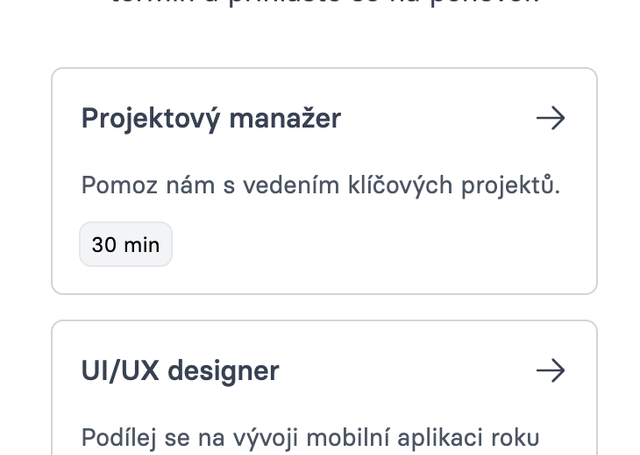640x455 pixels.
Task: Select the Projektový manažer card's empty area beside the badge
Action: [380, 245]
